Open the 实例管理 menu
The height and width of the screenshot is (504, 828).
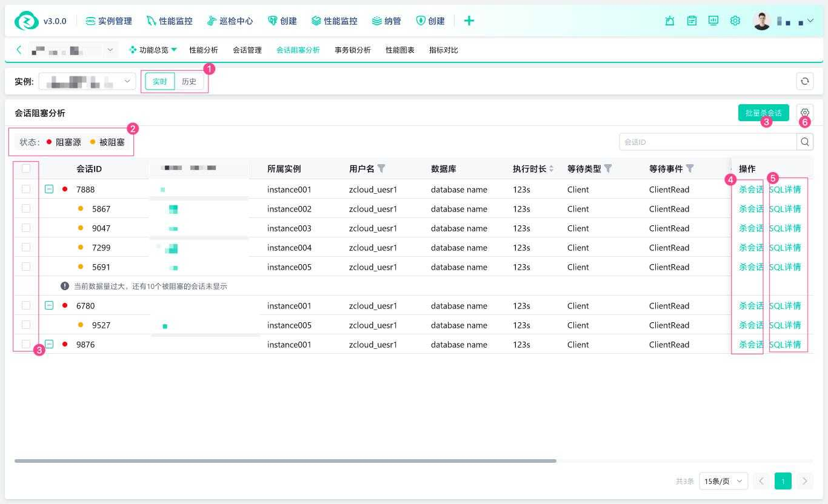click(109, 21)
